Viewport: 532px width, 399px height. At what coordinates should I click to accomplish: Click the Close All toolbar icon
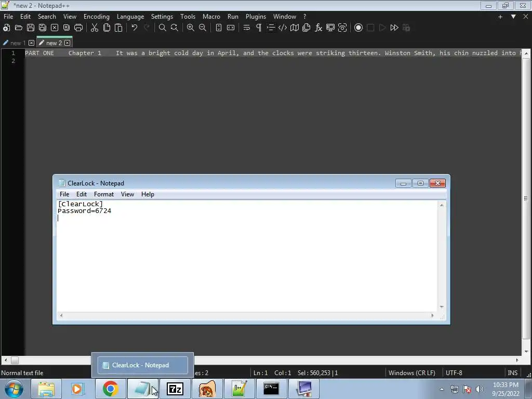tap(66, 28)
